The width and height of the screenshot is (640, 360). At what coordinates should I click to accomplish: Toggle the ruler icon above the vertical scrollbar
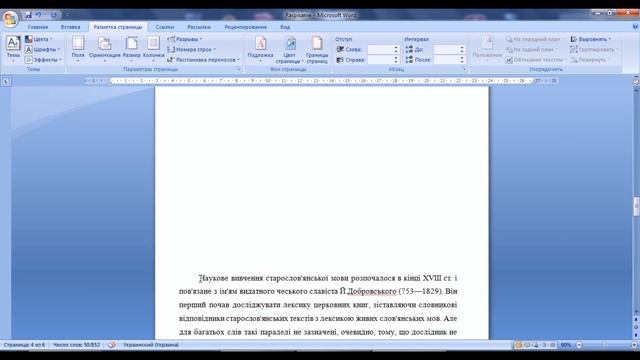[636, 81]
